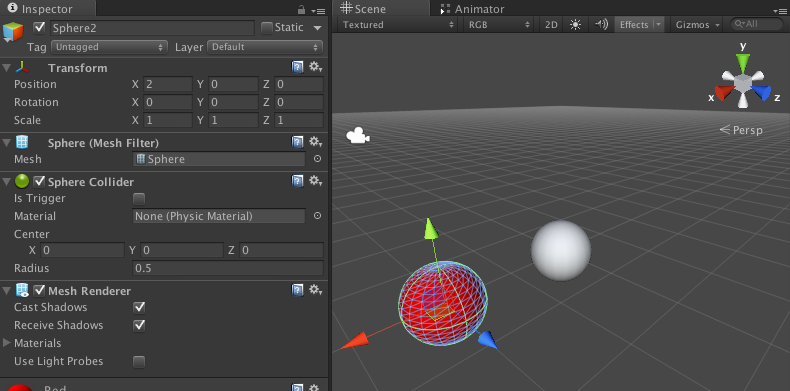Expand the Materials foldout
This screenshot has width=790, height=391.
[x=7, y=343]
